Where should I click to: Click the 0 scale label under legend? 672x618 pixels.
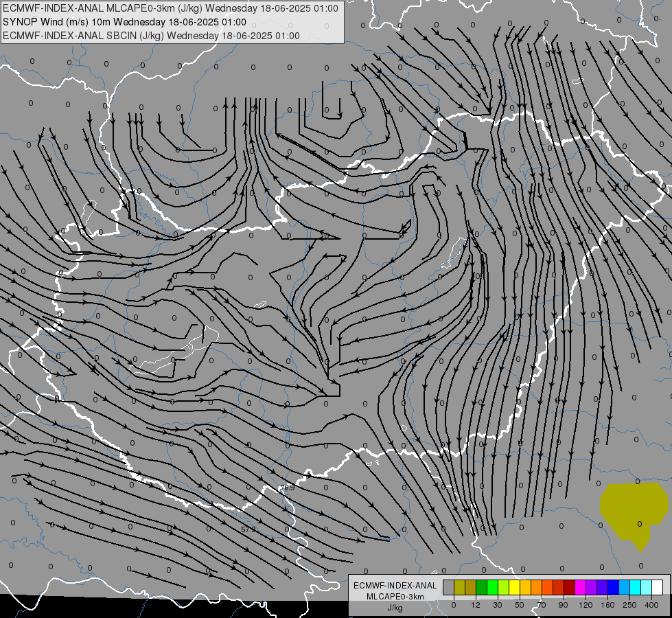(x=454, y=605)
